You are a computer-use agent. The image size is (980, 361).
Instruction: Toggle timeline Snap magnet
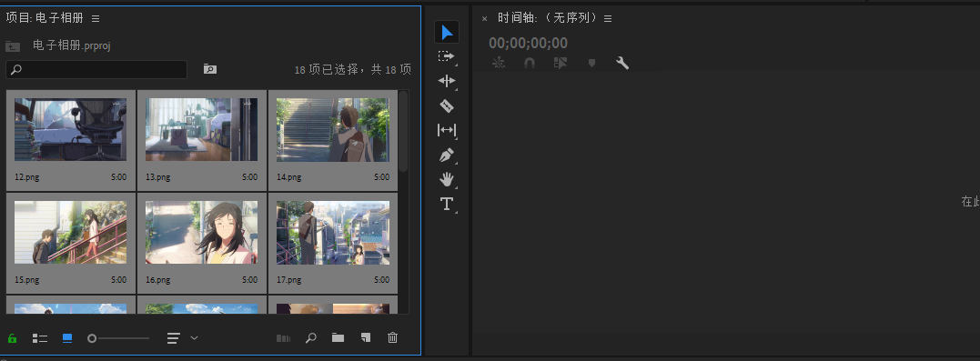530,63
